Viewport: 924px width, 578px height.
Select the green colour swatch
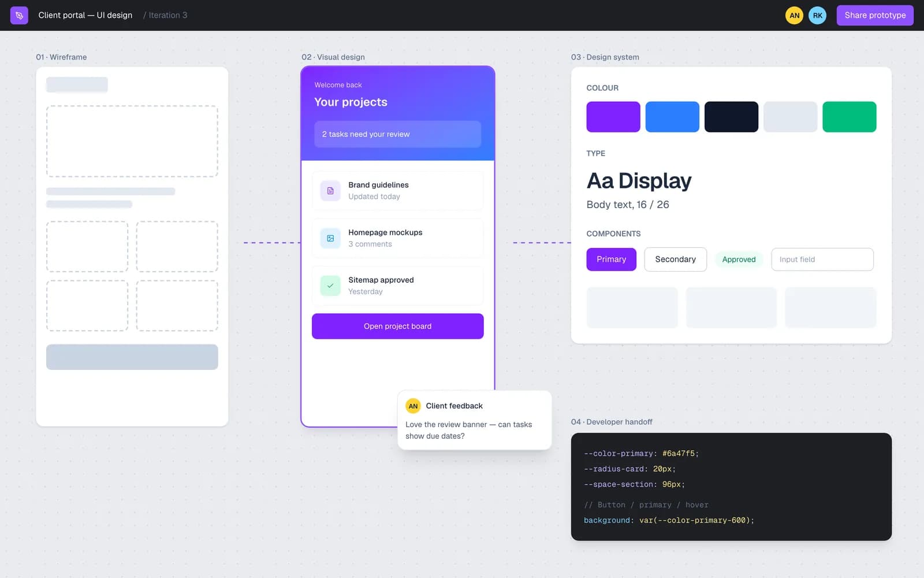coord(849,117)
